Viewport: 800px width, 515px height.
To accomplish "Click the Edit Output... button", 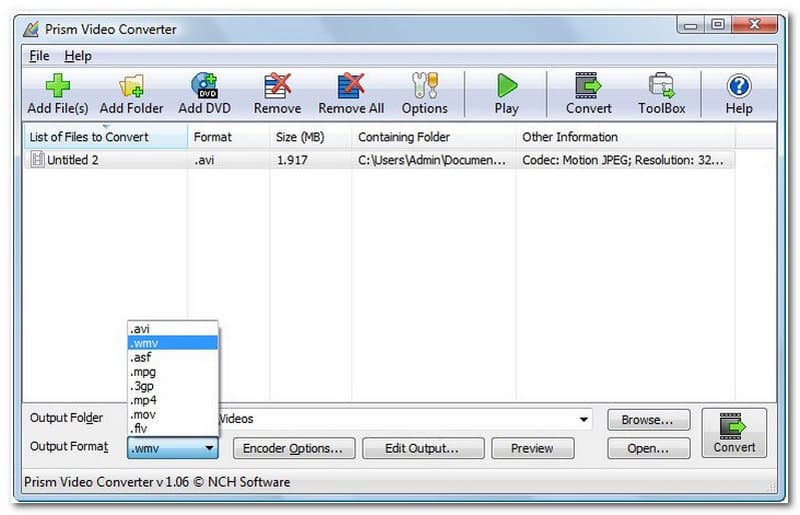I will pos(422,448).
